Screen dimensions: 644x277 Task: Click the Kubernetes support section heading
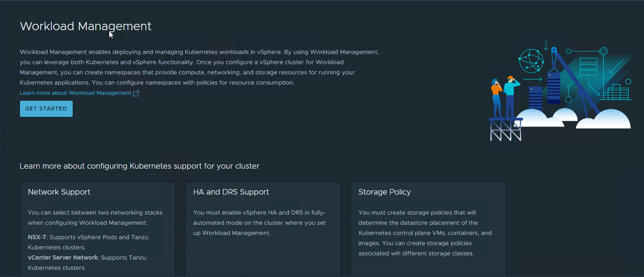pyautogui.click(x=139, y=166)
